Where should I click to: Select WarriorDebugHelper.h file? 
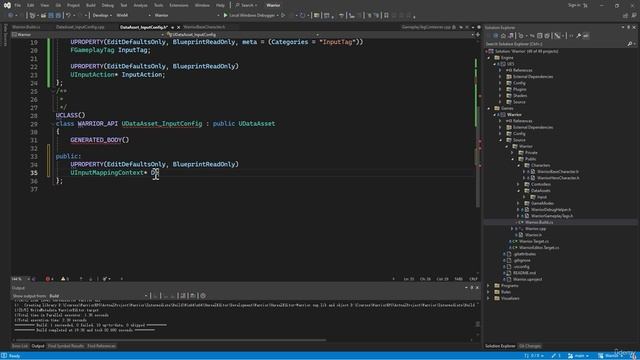pos(551,209)
